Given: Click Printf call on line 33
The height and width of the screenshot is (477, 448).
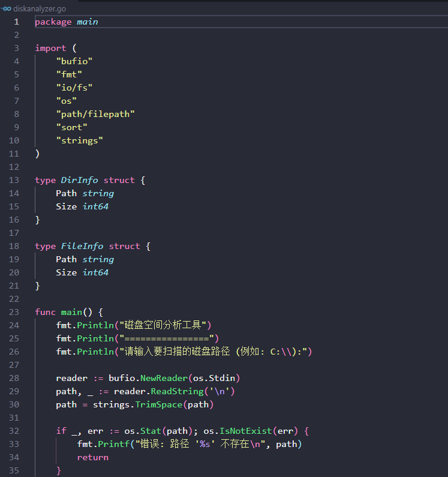Looking at the screenshot, I should click(114, 444).
